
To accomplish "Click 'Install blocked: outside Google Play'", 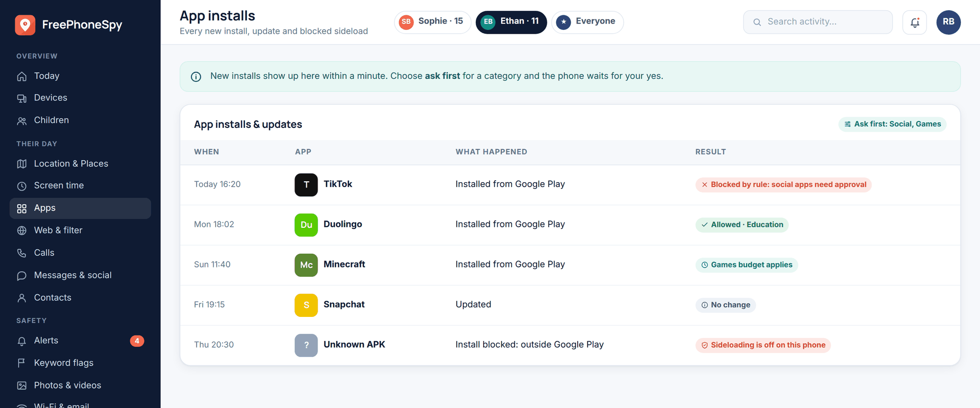I will [530, 345].
